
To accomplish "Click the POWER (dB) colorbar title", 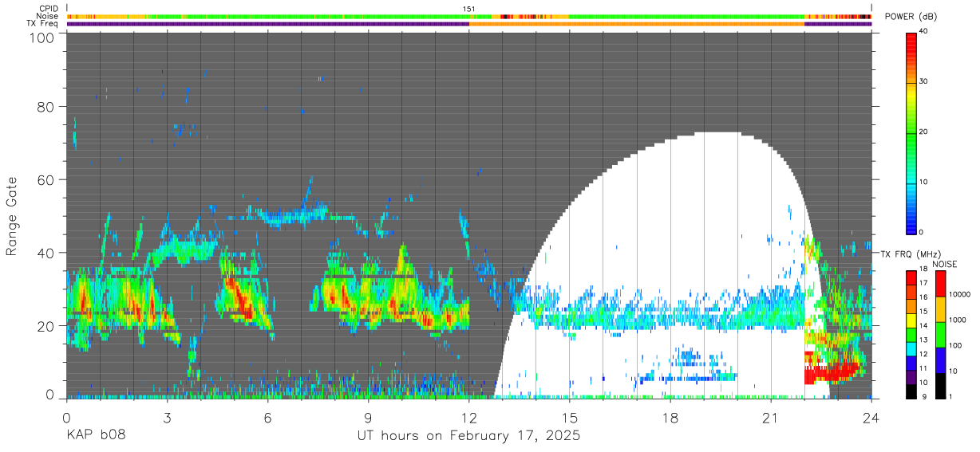I will click(x=911, y=17).
